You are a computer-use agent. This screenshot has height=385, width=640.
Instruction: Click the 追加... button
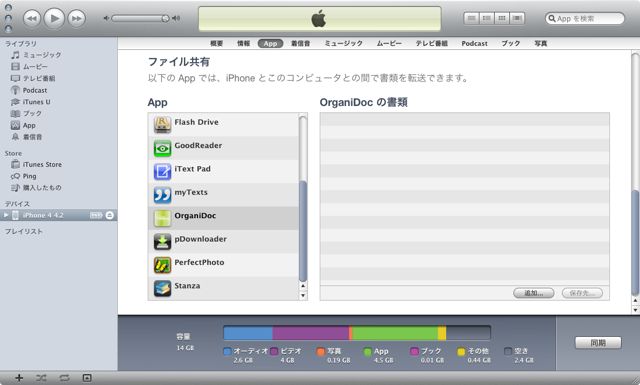click(533, 293)
